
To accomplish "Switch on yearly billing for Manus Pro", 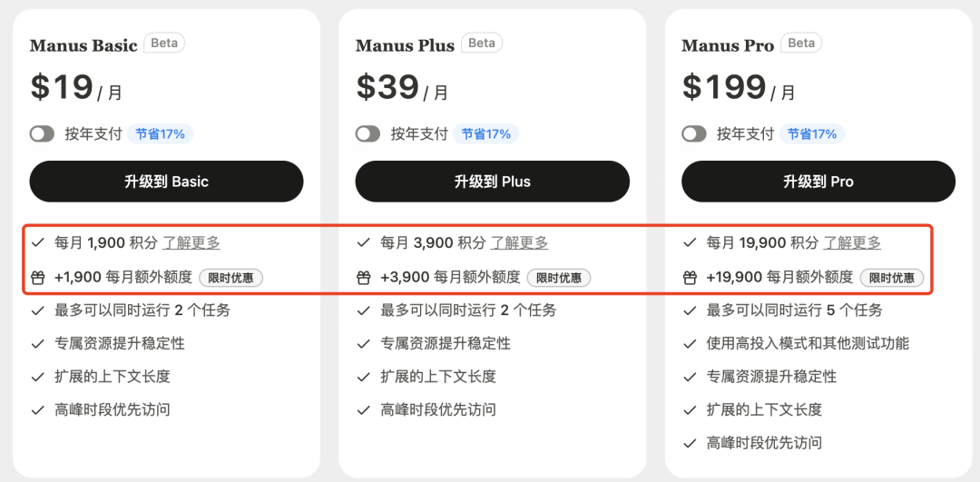I will tap(694, 133).
